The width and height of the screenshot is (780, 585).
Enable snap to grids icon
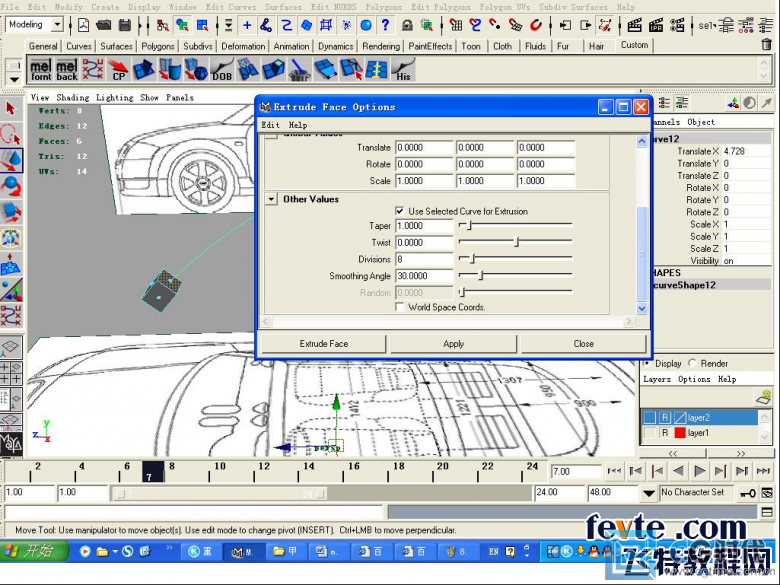click(x=455, y=25)
